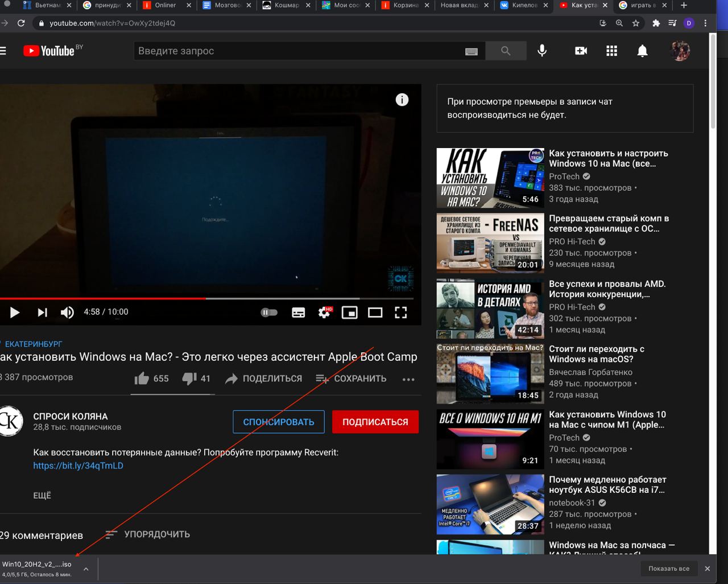Switch to the играть в Google tab
Screen dimensions: 728x584
642,5
